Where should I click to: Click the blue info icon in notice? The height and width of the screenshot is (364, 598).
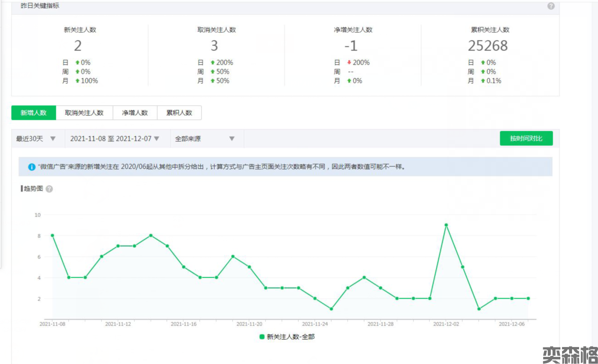point(32,167)
